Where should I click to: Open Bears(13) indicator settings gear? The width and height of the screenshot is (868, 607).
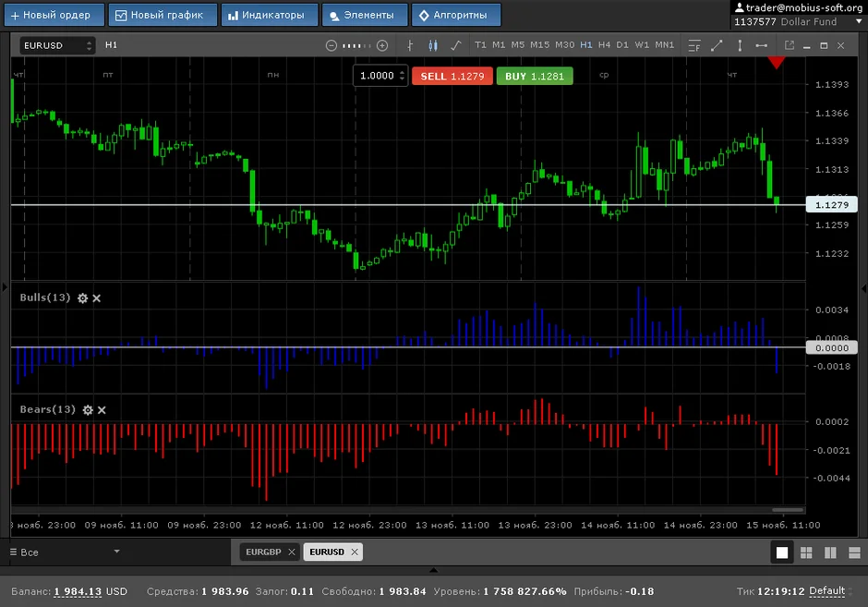tap(88, 410)
